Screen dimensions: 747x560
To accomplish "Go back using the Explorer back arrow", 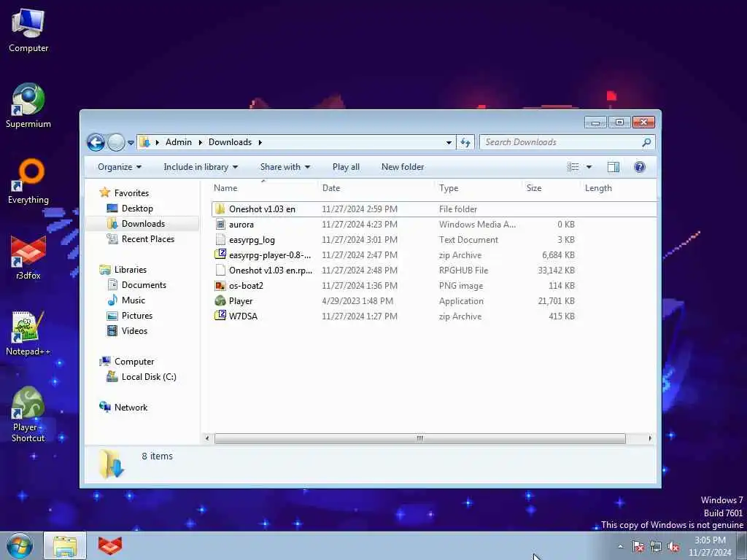I will (x=96, y=142).
